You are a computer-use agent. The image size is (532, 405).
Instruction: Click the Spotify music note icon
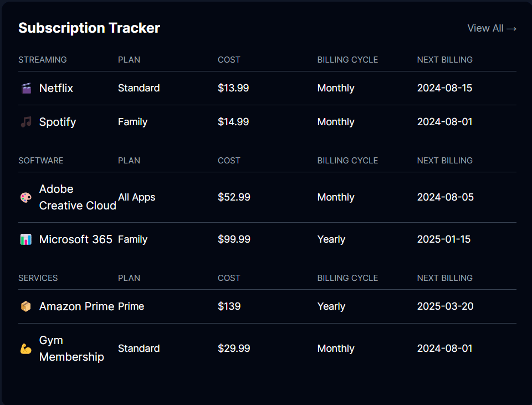[25, 122]
